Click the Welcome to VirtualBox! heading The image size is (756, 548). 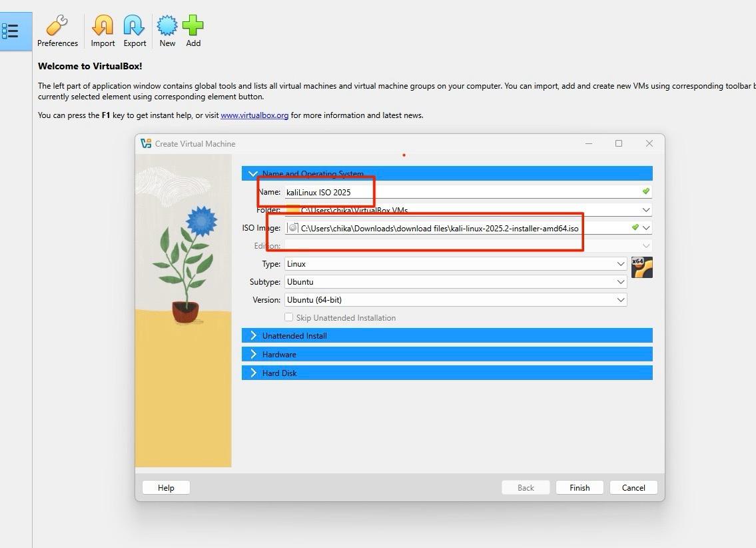[90, 66]
